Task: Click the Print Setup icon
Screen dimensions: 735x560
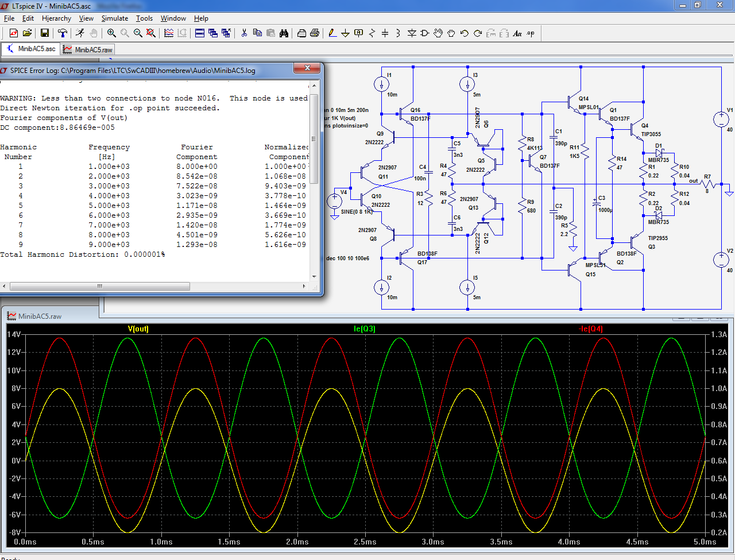Action: click(301, 33)
